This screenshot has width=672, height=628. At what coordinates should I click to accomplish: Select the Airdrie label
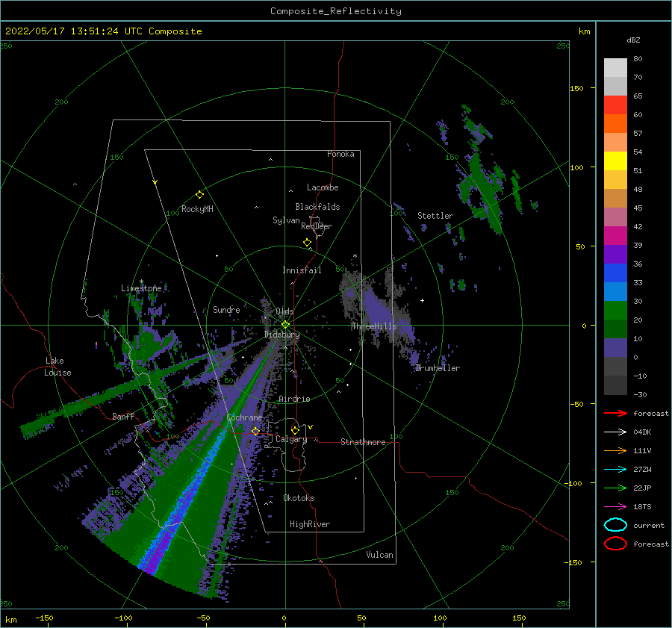point(294,399)
